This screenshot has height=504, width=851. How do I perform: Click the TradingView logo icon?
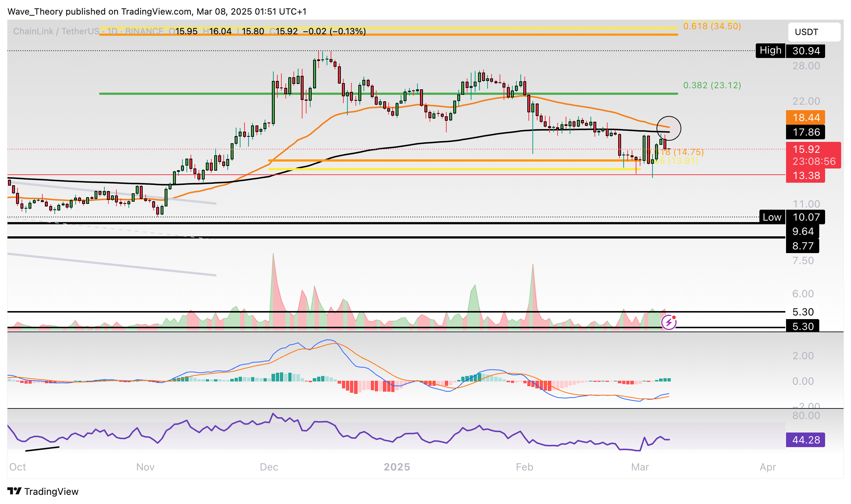pyautogui.click(x=15, y=491)
